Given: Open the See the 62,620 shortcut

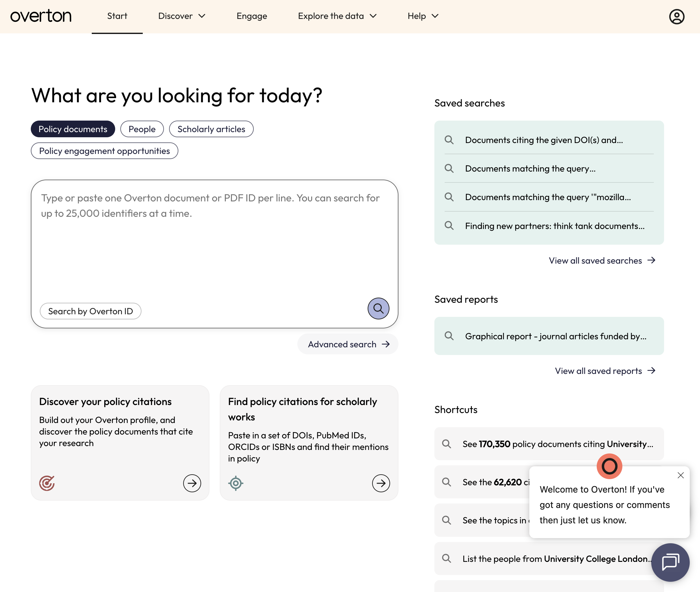Looking at the screenshot, I should point(482,482).
